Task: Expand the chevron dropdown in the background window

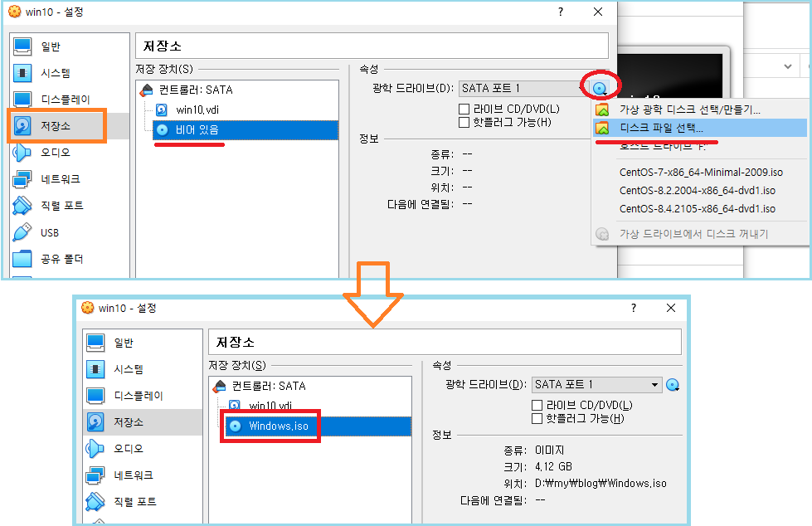Action: 788,66
